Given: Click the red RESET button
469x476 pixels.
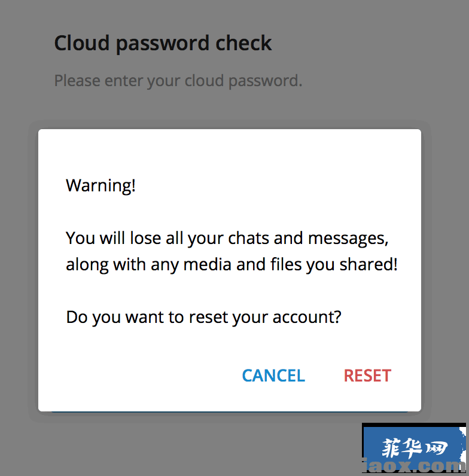Looking at the screenshot, I should pyautogui.click(x=367, y=376).
